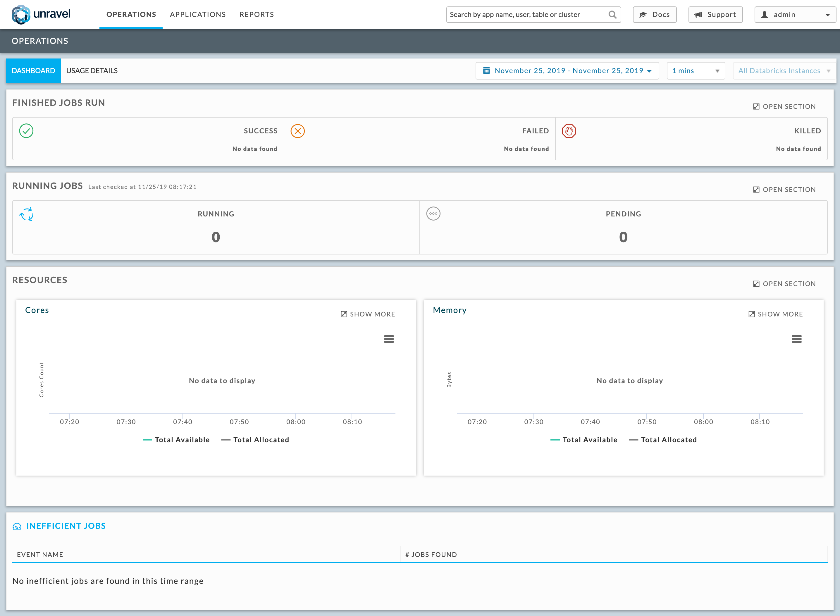Screen dimensions: 840x616
Task: Open Section for Running Jobs
Action: click(x=784, y=190)
